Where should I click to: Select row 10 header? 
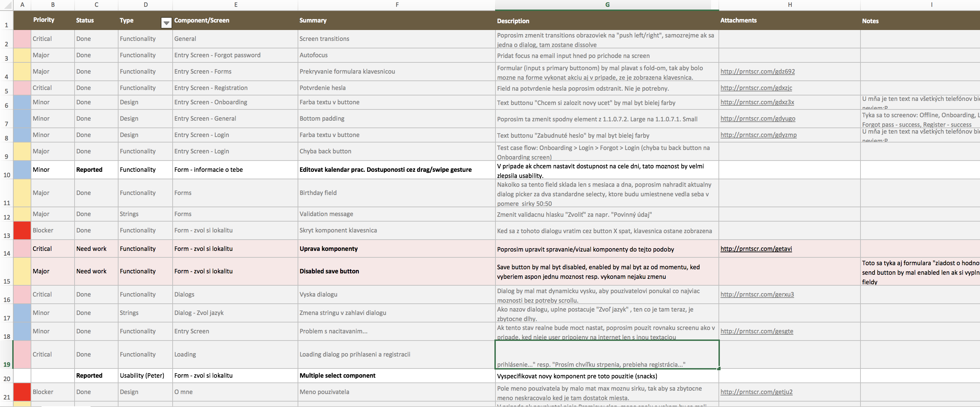(x=6, y=170)
